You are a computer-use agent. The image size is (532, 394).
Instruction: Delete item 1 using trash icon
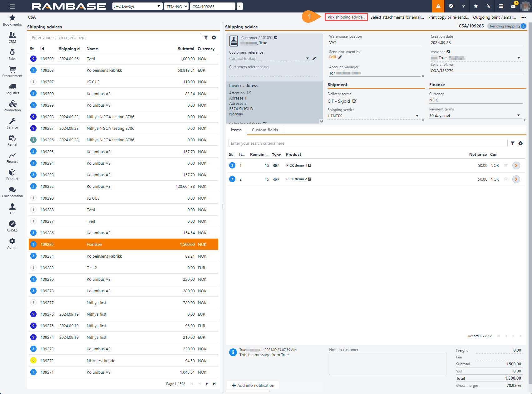tap(506, 166)
